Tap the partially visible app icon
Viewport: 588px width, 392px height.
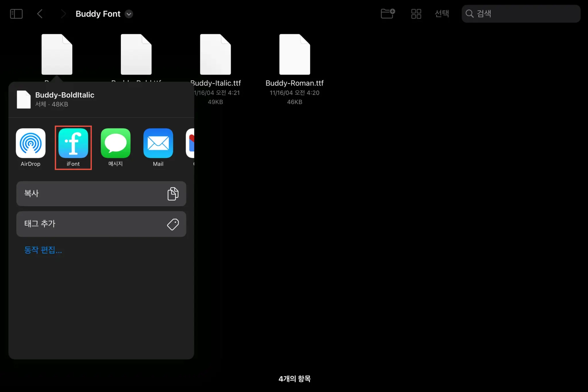click(x=191, y=143)
